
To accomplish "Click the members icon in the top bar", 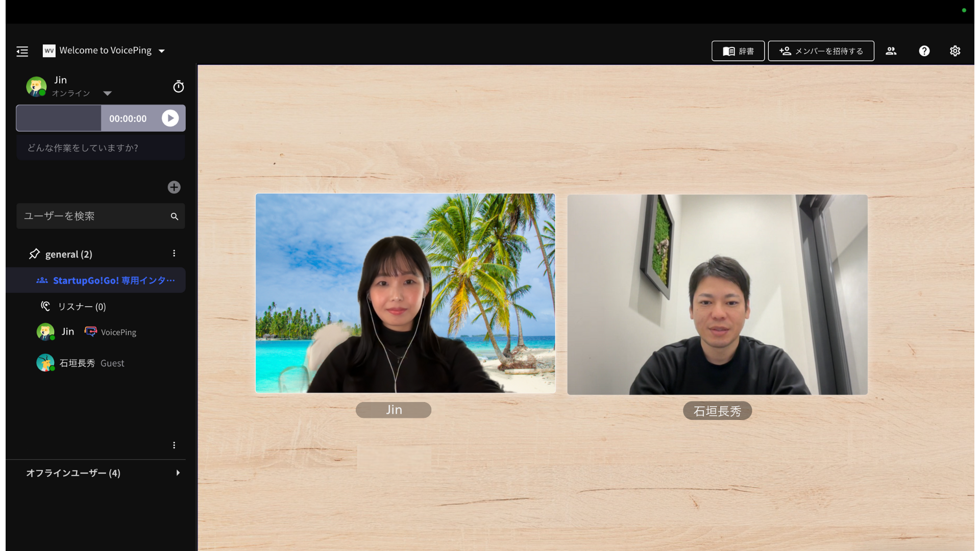I will (x=891, y=51).
